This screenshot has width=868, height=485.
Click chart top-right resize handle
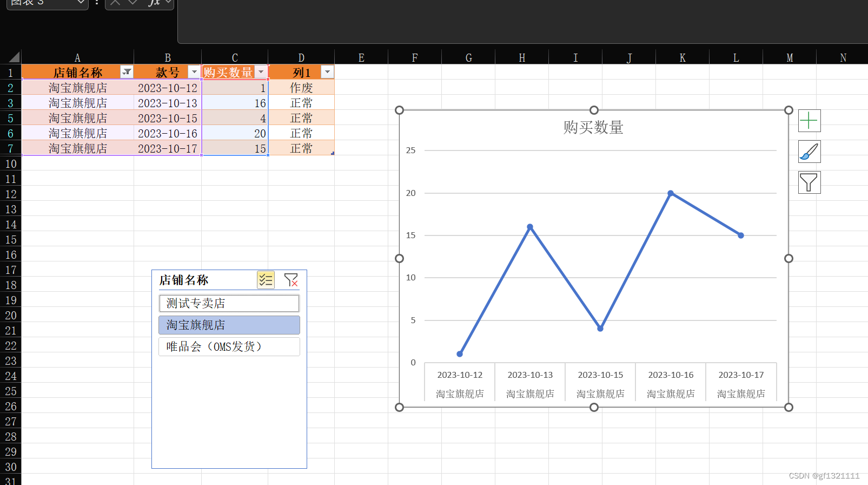pos(789,110)
